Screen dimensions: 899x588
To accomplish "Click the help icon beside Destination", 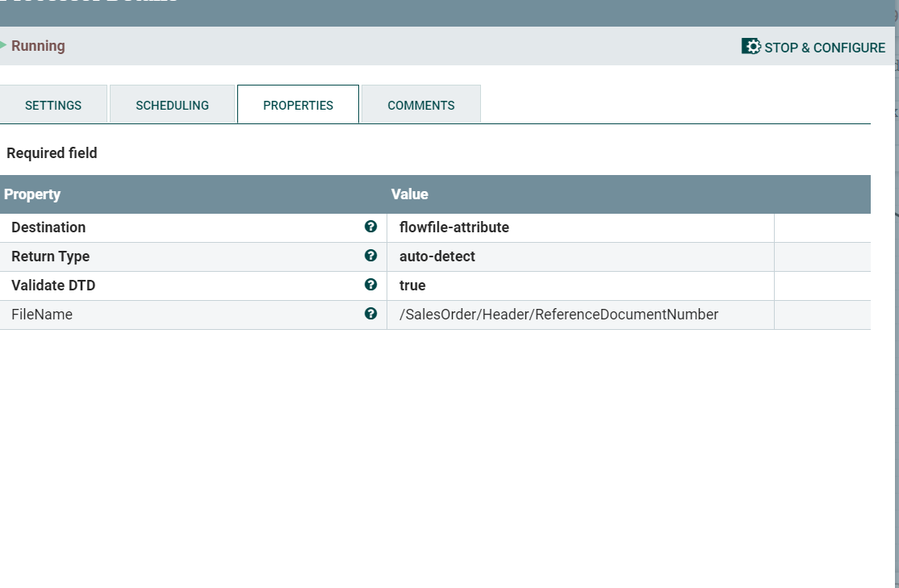I will coord(371,227).
